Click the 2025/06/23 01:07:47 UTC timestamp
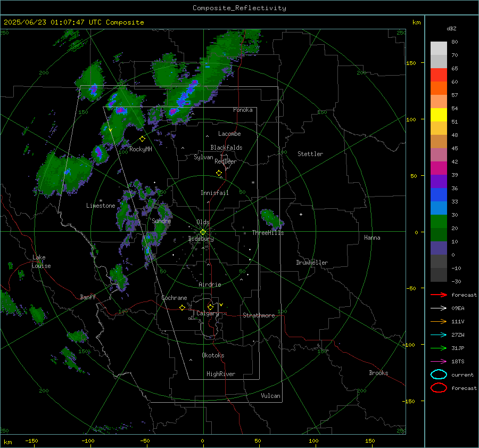This screenshot has width=479, height=448. 73,22
